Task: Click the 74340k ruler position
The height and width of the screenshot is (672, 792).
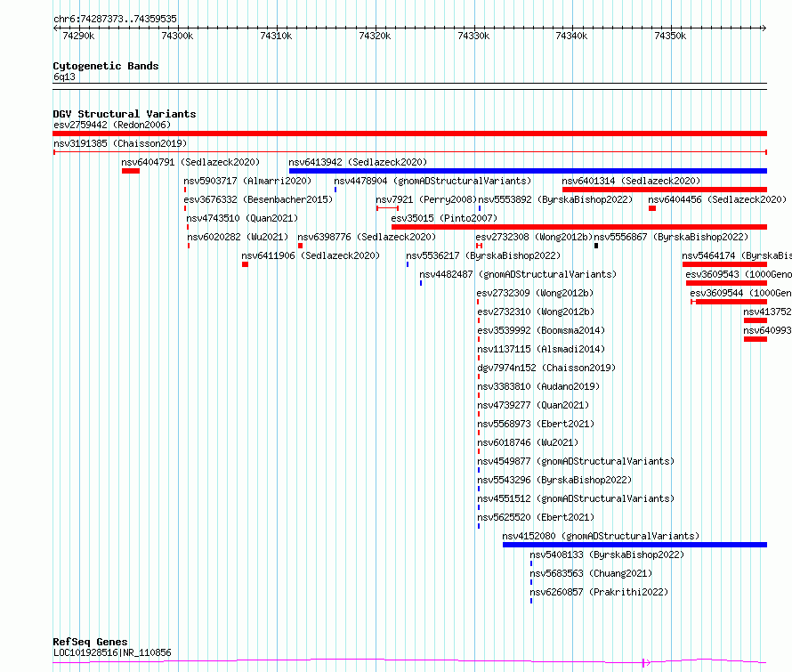Action: pyautogui.click(x=571, y=36)
